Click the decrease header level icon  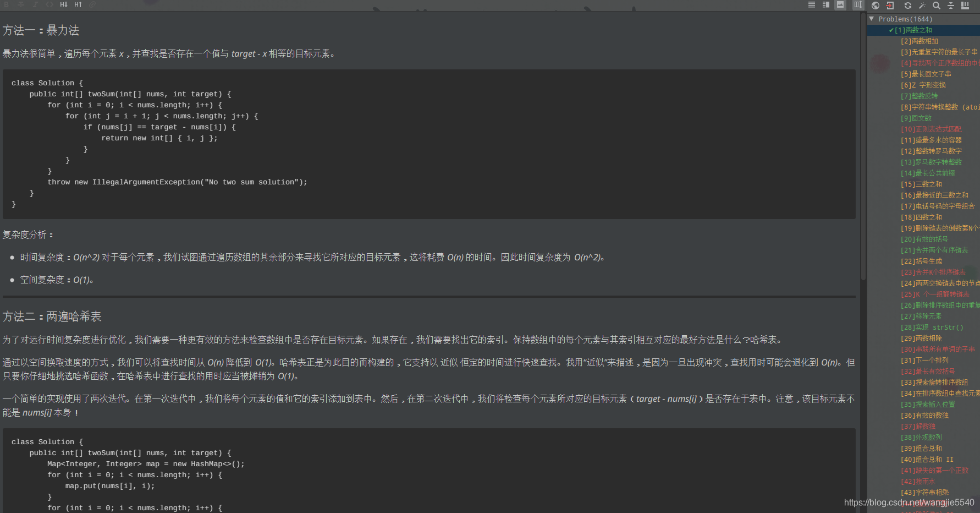(x=64, y=4)
